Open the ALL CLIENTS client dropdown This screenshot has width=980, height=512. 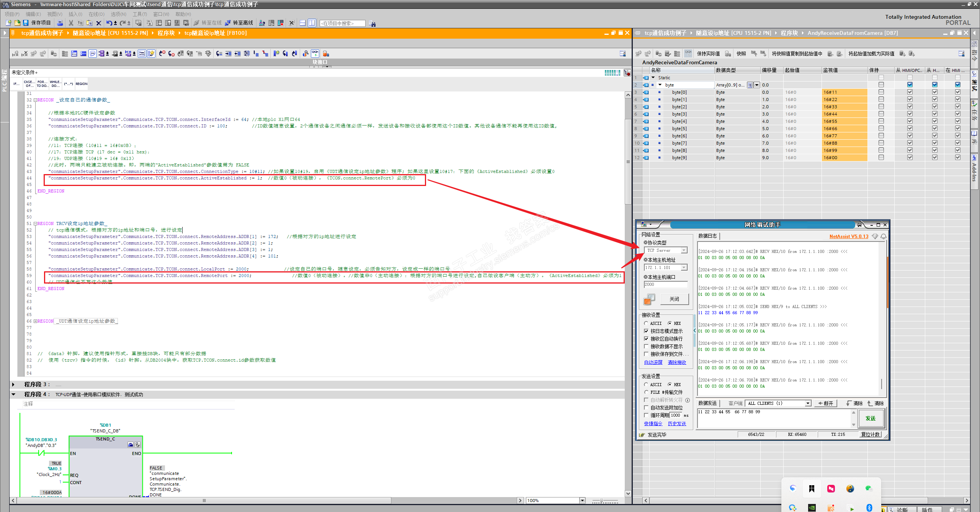tap(808, 403)
